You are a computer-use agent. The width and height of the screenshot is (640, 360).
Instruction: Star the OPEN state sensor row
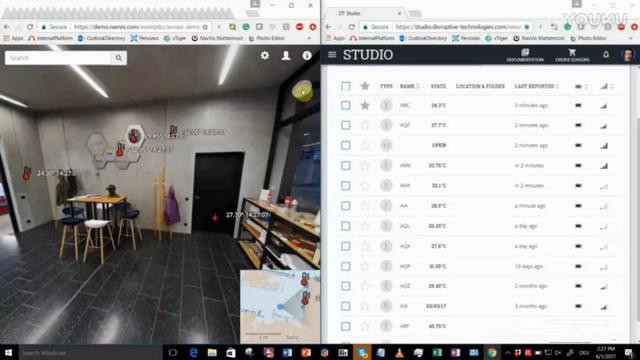pyautogui.click(x=365, y=145)
